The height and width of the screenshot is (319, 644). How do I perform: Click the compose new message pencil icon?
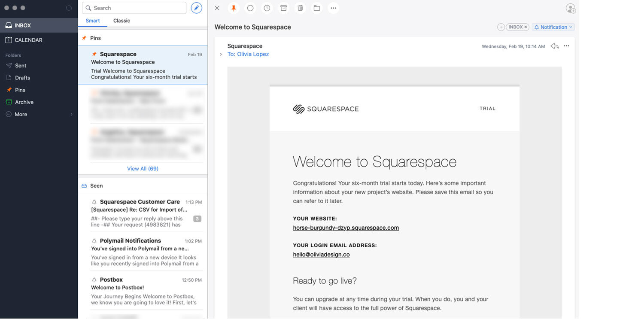coord(196,8)
